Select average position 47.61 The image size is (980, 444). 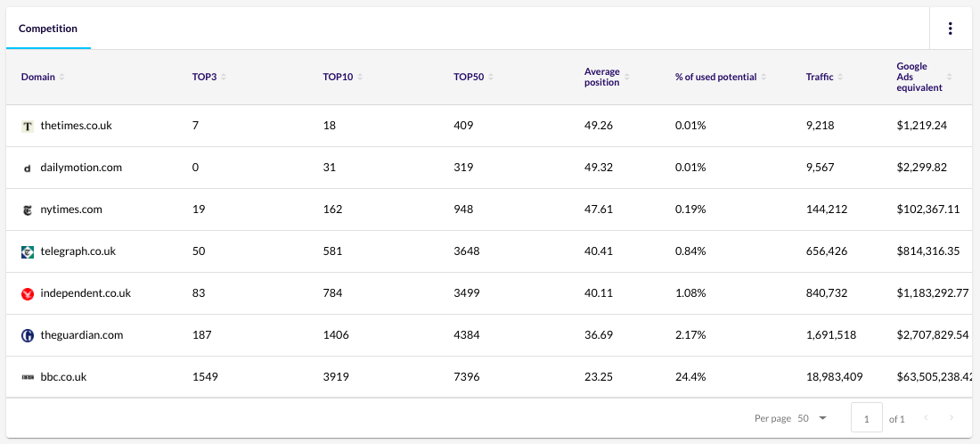(599, 210)
